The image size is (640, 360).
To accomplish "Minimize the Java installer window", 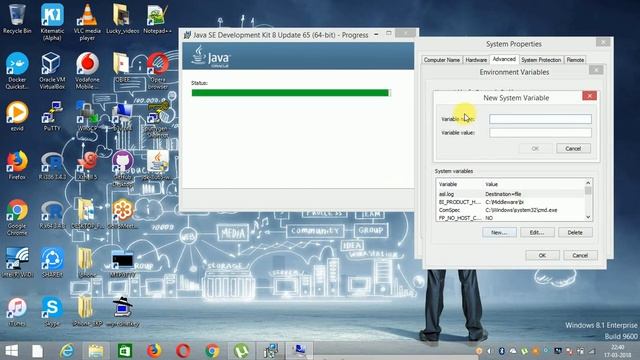I will tap(376, 34).
